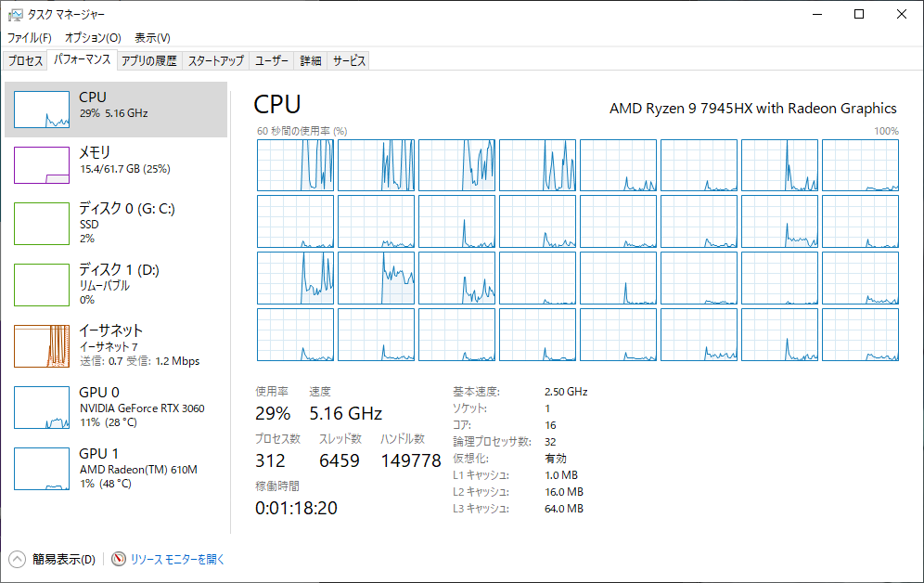Show GPU 0 NVIDIA GeForce RTX 3060
Screen dimensions: 924x583
click(x=116, y=408)
